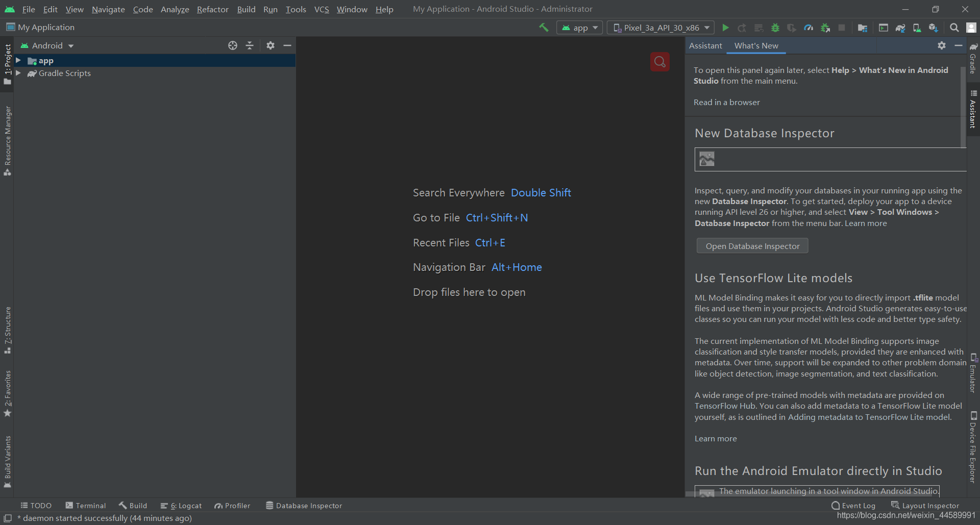
Task: Toggle the Emulator side tab
Action: (973, 373)
